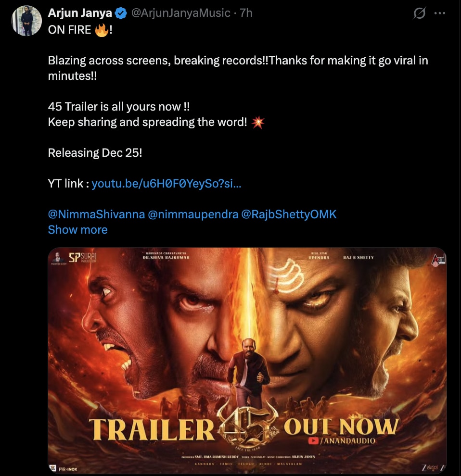This screenshot has height=476, width=461.
Task: Click the SP Suraj Production logo
Action: (82, 258)
